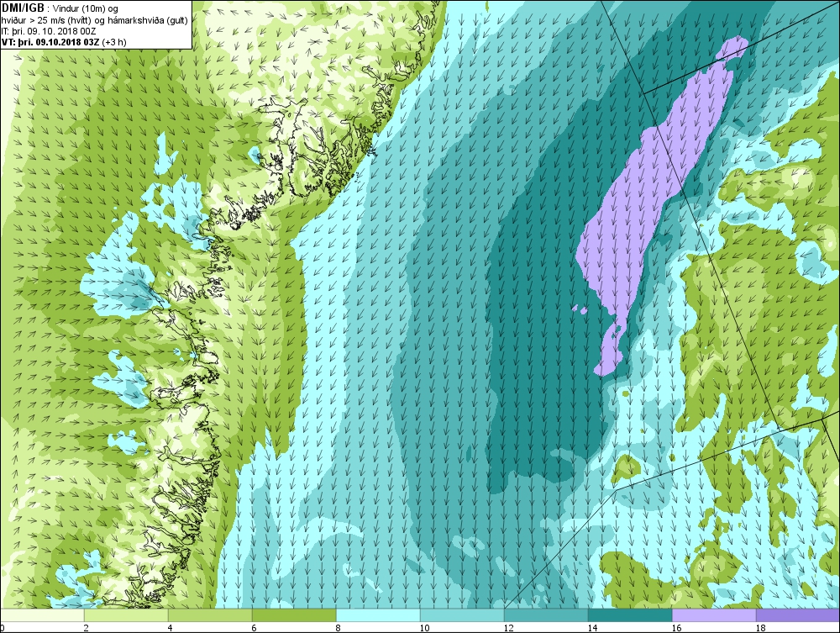The height and width of the screenshot is (633, 840).
Task: Select the darker purple legend swatch above 18
Action: pyautogui.click(x=798, y=615)
